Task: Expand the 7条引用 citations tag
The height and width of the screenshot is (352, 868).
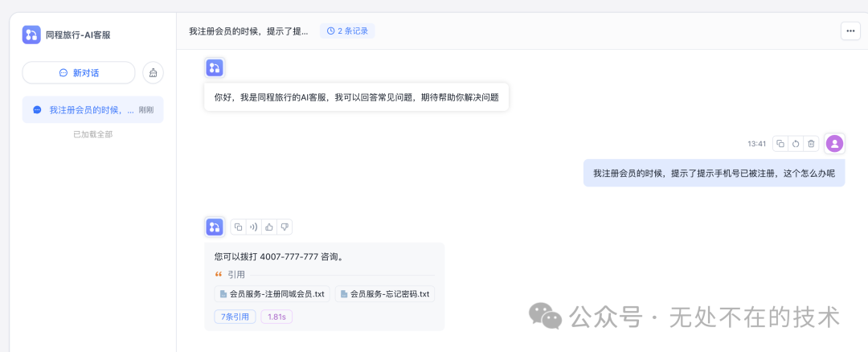Action: tap(235, 317)
